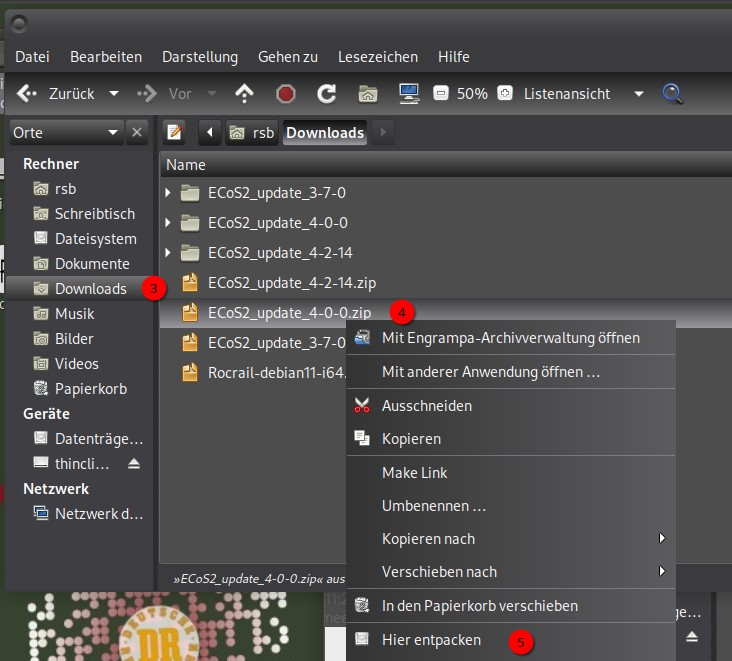The image size is (732, 661).
Task: Eject the thincli… device
Action: point(135,464)
